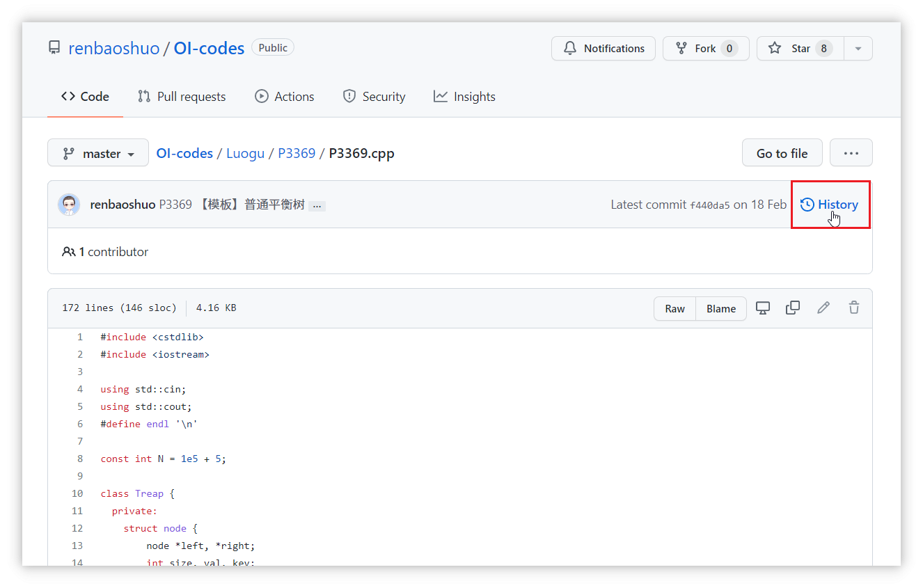The image size is (923, 588).
Task: Click the 'struct node {' line
Action: click(x=161, y=528)
